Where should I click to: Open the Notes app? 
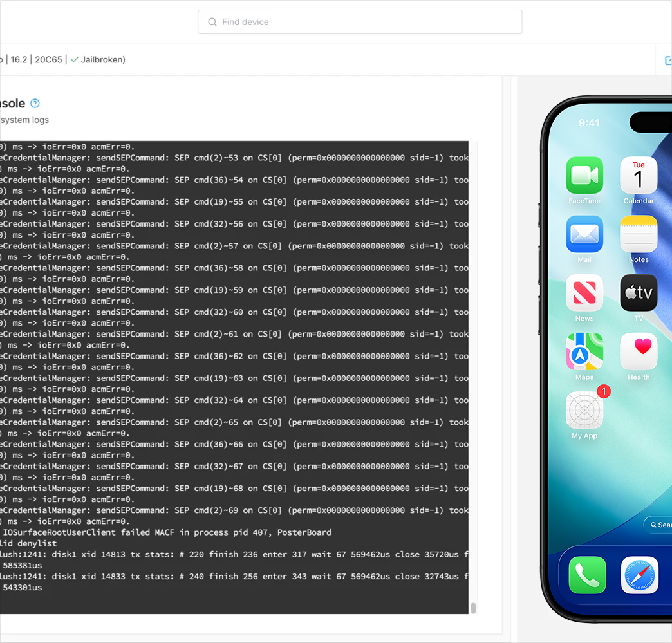638,235
